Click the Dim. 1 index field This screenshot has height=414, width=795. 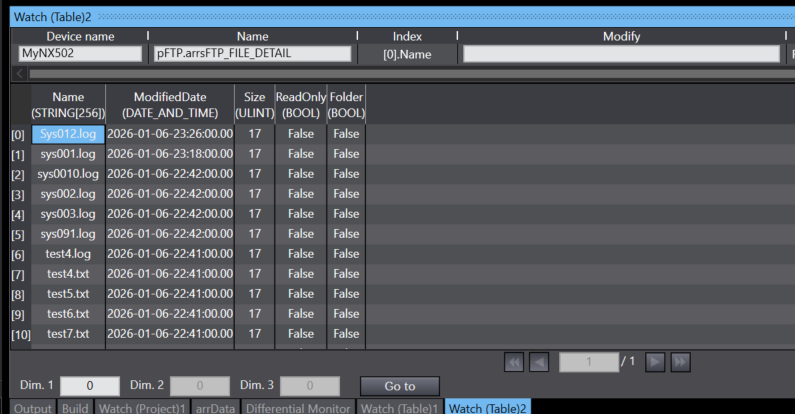(x=89, y=385)
